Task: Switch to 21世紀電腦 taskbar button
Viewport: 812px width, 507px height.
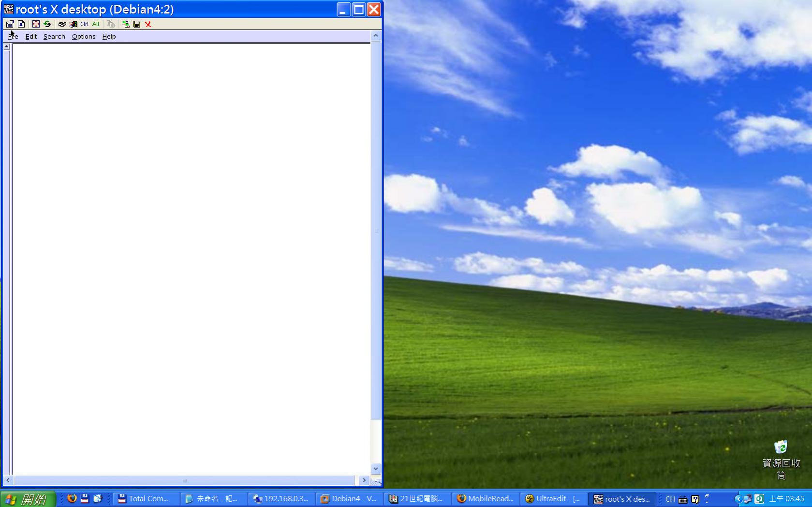Action: click(417, 499)
